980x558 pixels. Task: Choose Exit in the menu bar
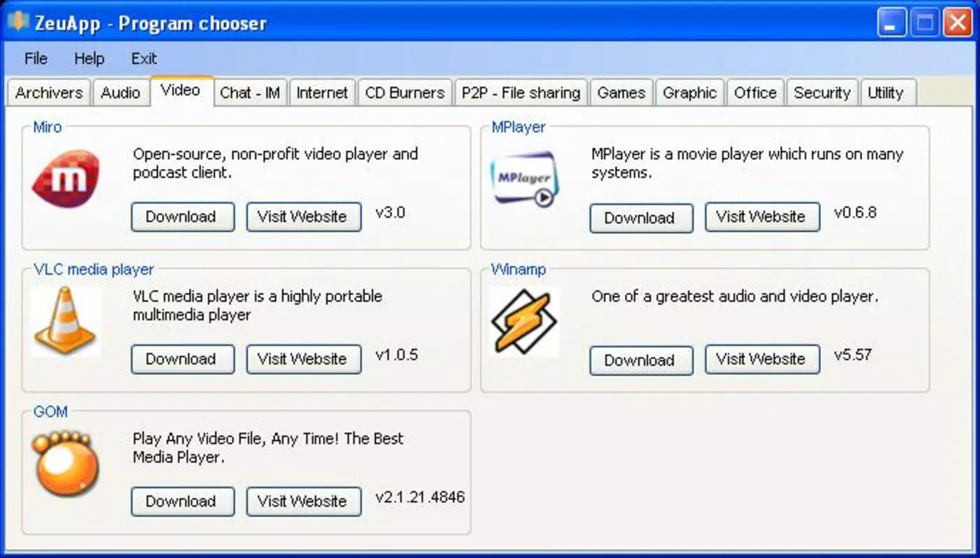(144, 59)
